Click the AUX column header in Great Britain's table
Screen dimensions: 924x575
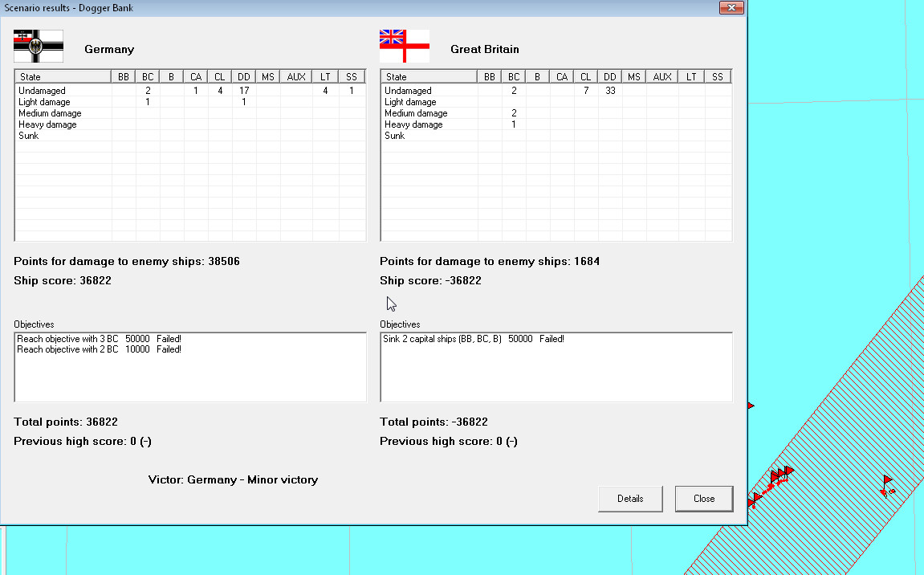click(662, 77)
